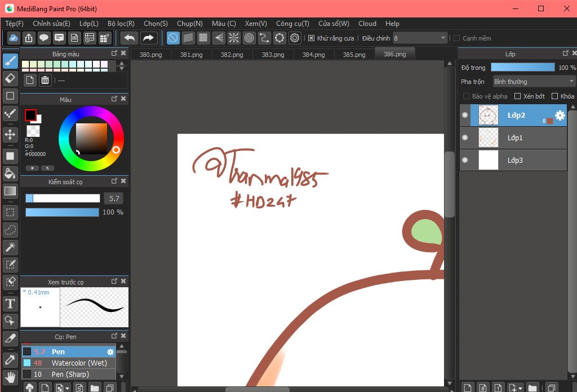
Task: Enable radial snap guide
Action: pos(234,38)
